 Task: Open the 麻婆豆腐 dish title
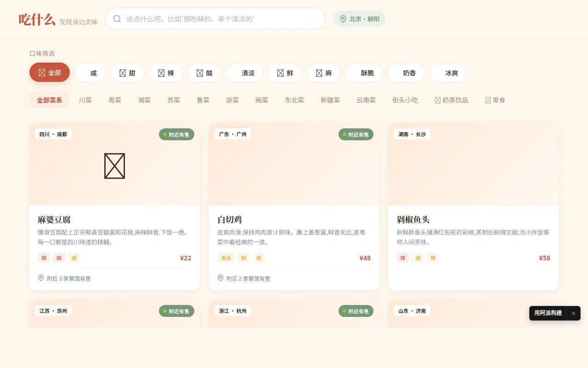54,219
